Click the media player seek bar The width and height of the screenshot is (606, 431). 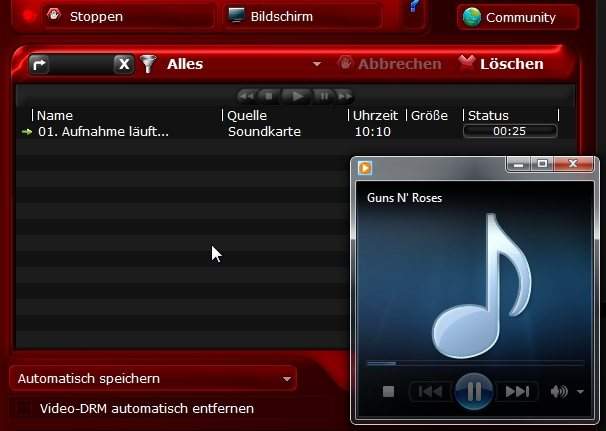475,363
